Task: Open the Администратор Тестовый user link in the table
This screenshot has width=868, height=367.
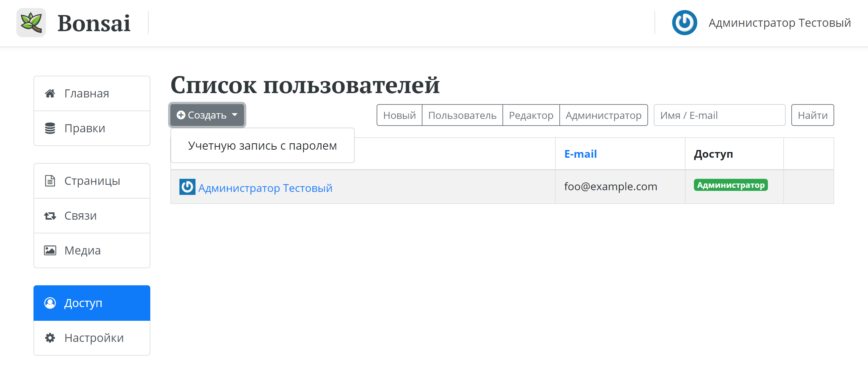Action: 265,188
